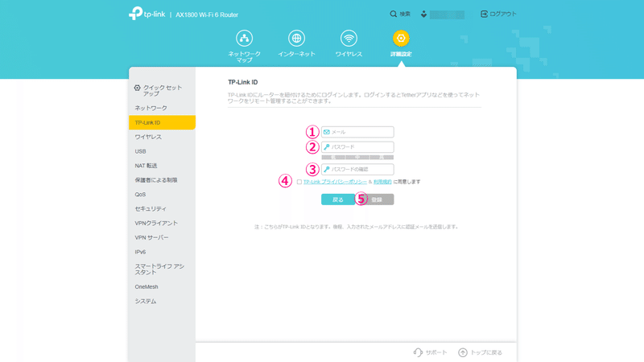Open 保護者による制限 sidebar section
Image resolution: width=644 pixels, height=362 pixels.
click(162, 179)
